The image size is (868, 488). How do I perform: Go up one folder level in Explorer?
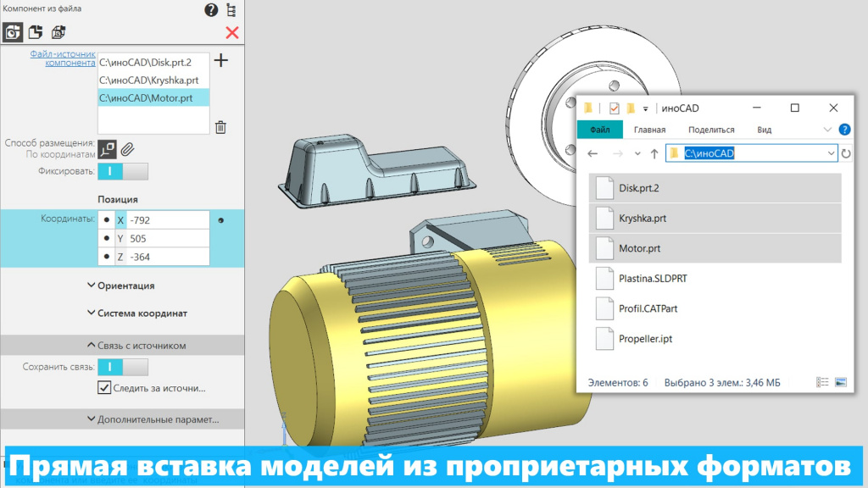click(654, 153)
